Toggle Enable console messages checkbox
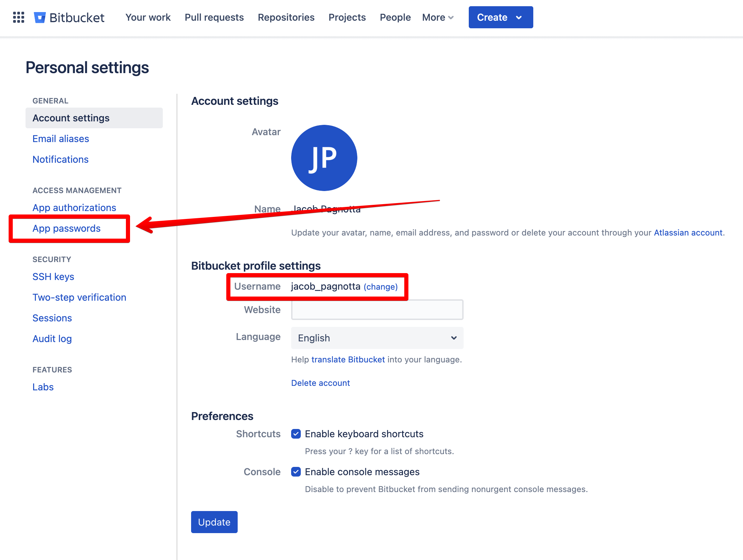 (296, 472)
